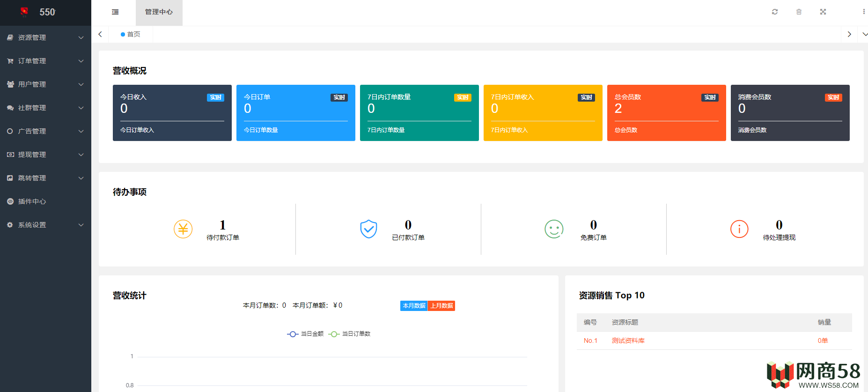Expand the 资源管理 sidebar menu
Screen dimensions: 868x392
point(45,37)
